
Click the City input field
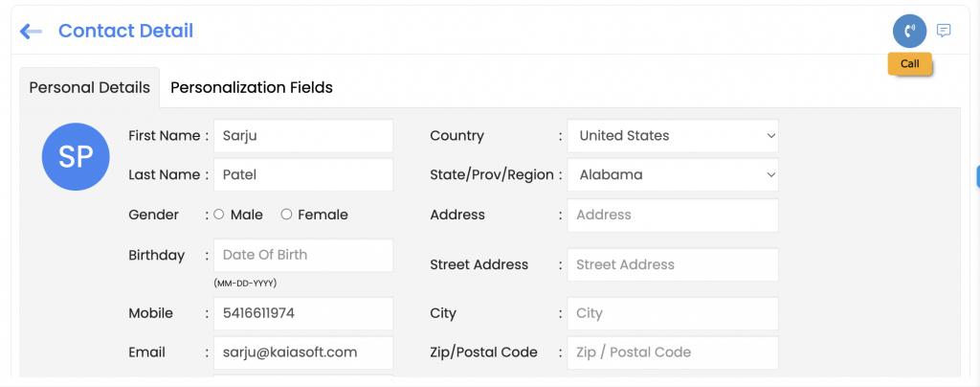673,313
